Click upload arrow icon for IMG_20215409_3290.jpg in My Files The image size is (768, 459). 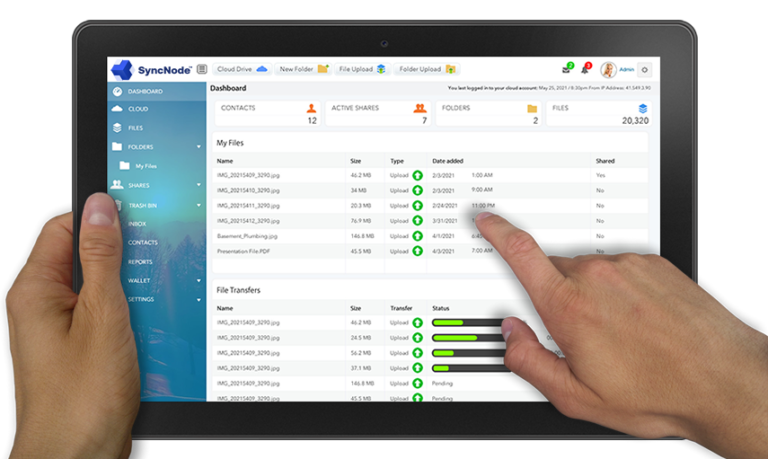pyautogui.click(x=417, y=175)
